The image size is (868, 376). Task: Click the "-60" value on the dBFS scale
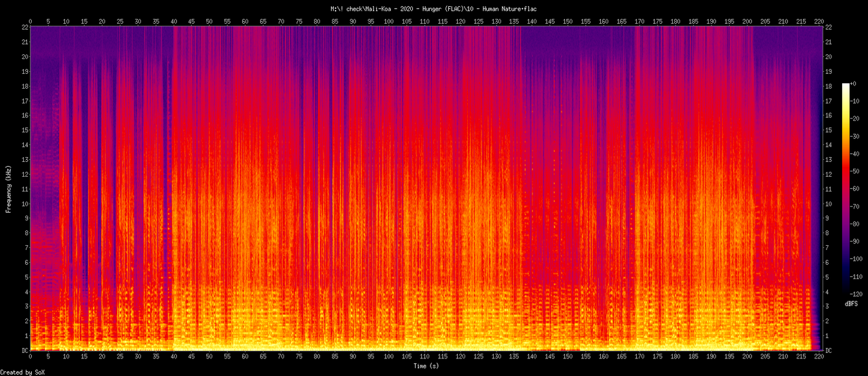click(854, 189)
